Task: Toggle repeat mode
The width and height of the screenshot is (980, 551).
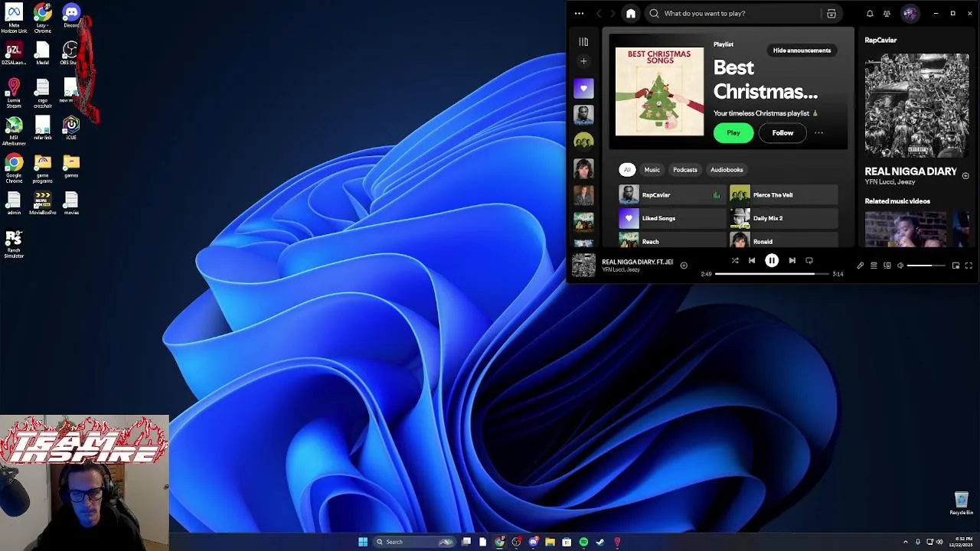Action: [x=809, y=261]
